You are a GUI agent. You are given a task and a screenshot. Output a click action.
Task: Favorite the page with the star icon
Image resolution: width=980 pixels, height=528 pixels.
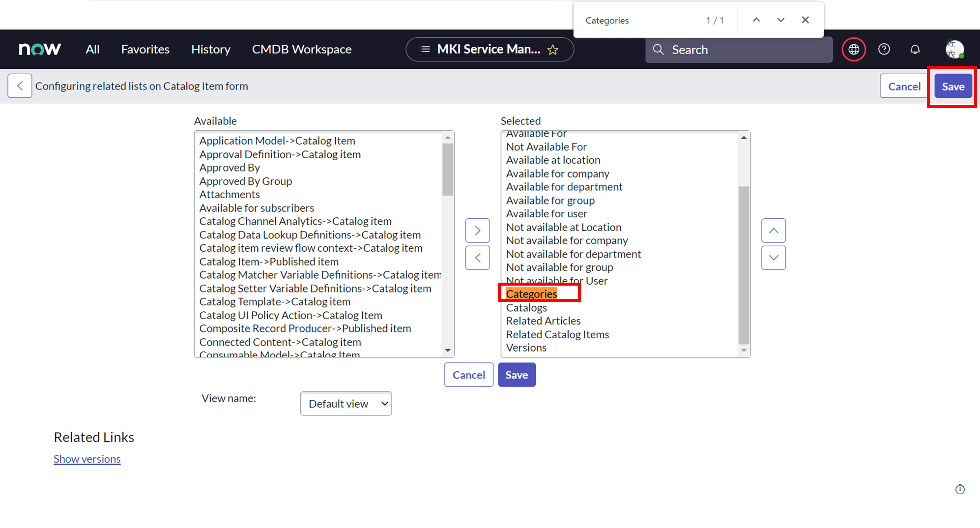pos(553,50)
